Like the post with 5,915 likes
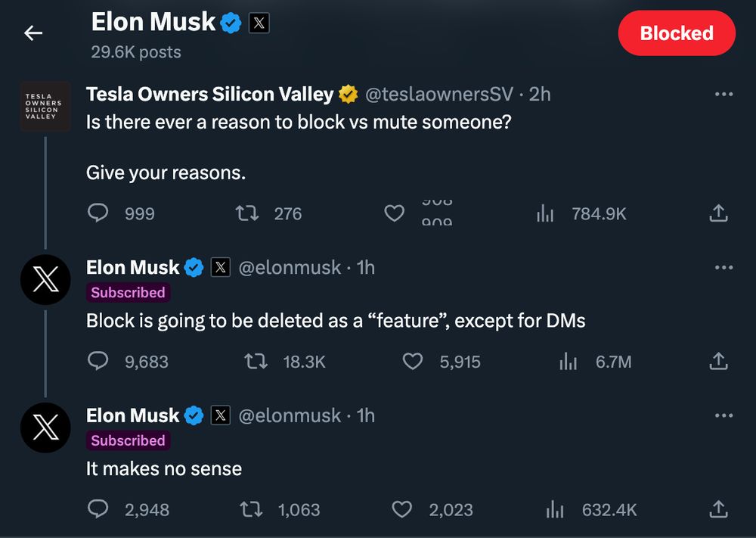756x538 pixels. tap(412, 362)
